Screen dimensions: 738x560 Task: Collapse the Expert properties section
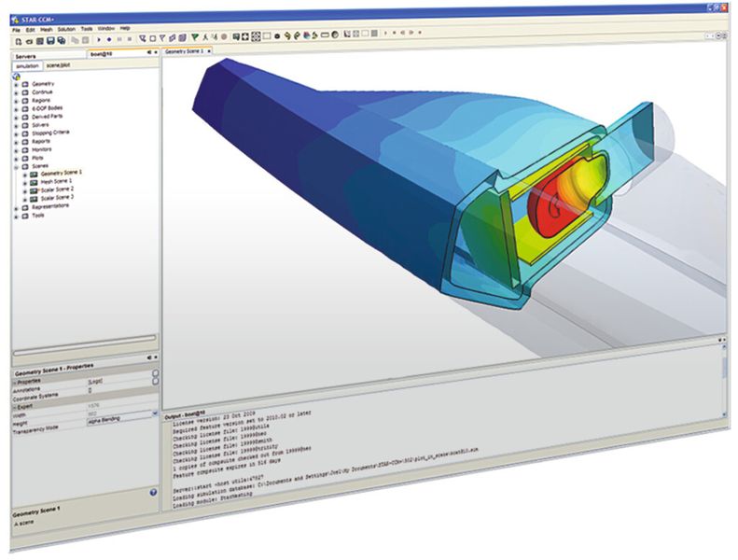point(15,407)
